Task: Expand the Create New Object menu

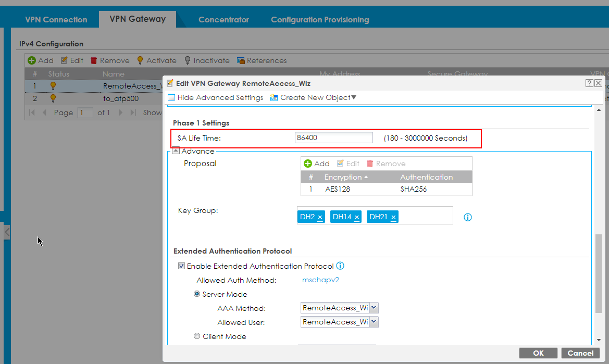Action: pos(314,97)
